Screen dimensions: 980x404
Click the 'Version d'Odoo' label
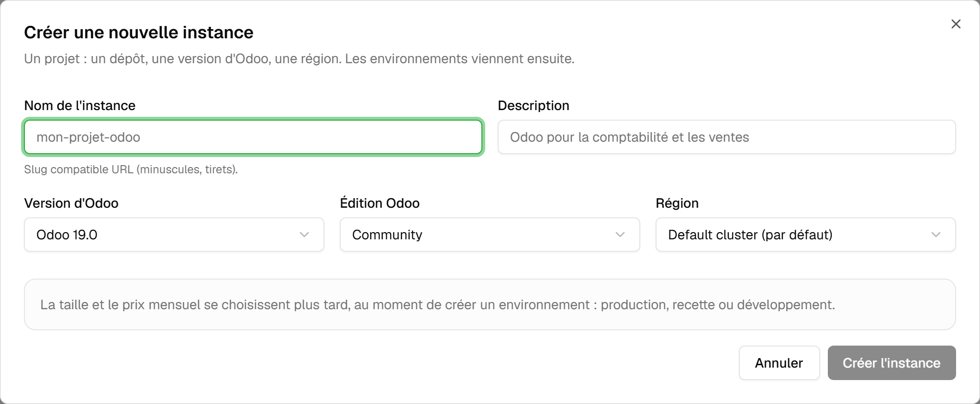click(x=71, y=203)
